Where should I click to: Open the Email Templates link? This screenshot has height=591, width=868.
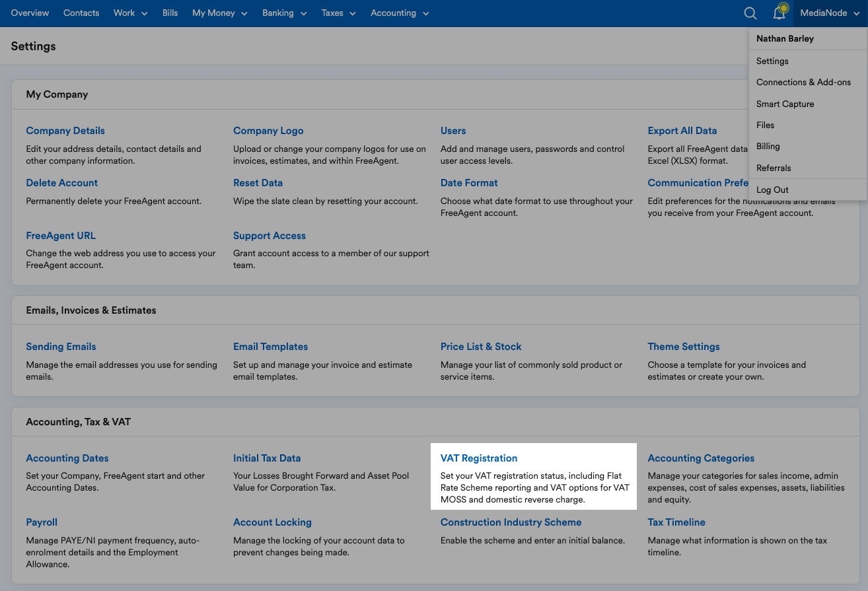[270, 347]
